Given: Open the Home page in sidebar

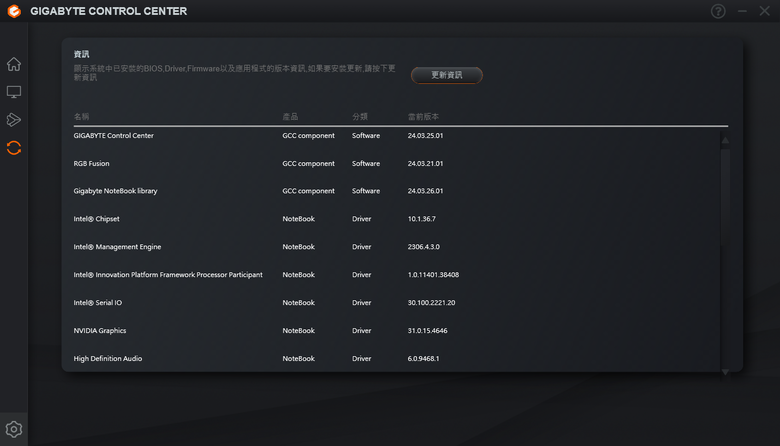Looking at the screenshot, I should (x=14, y=64).
